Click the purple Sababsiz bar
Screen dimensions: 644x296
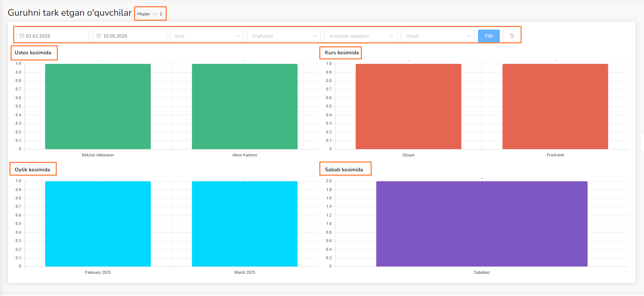pos(482,224)
